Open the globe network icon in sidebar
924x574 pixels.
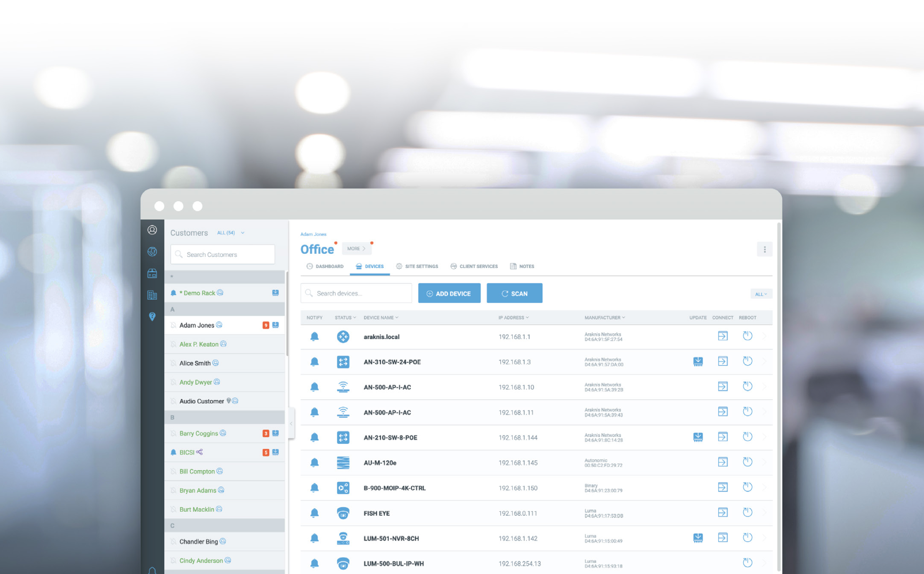coord(152,251)
